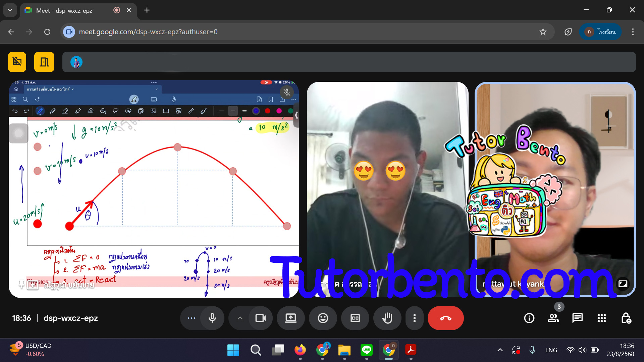The width and height of the screenshot is (644, 362).
Task: Open audio settings three-dot button beside mic
Action: [x=192, y=318]
